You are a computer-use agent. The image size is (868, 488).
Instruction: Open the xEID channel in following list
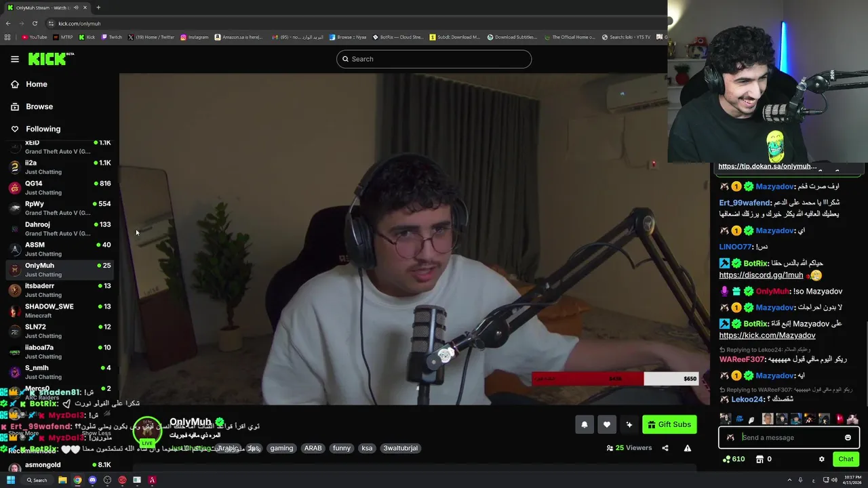point(60,146)
